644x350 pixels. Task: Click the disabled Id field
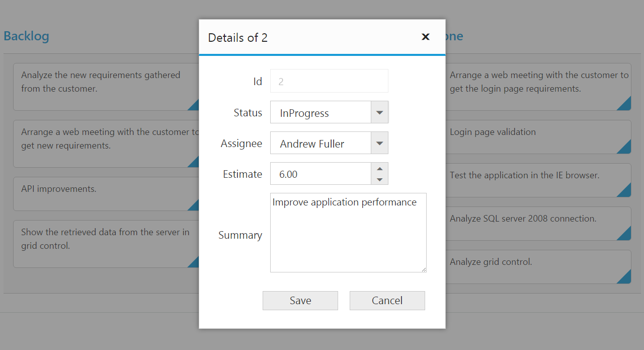(x=329, y=81)
